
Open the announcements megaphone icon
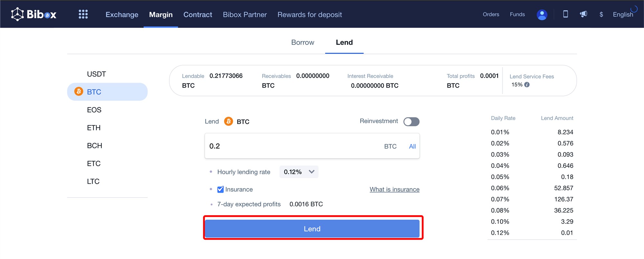click(583, 14)
